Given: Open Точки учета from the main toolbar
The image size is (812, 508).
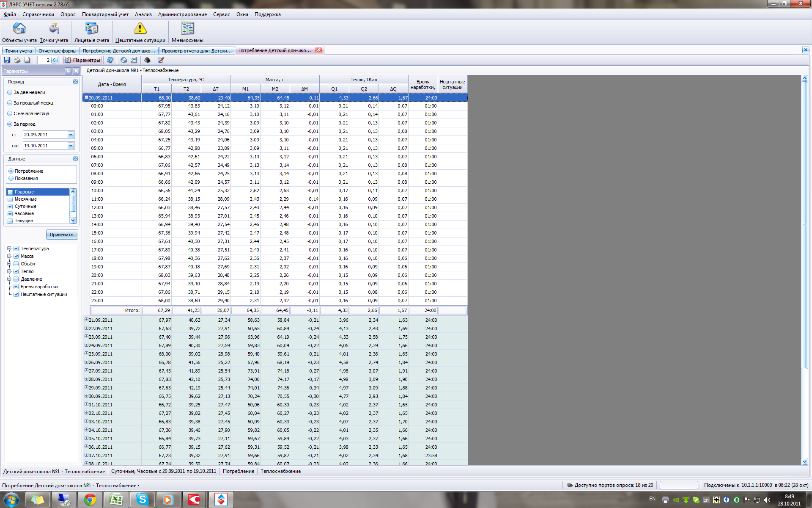Looking at the screenshot, I should pyautogui.click(x=54, y=33).
